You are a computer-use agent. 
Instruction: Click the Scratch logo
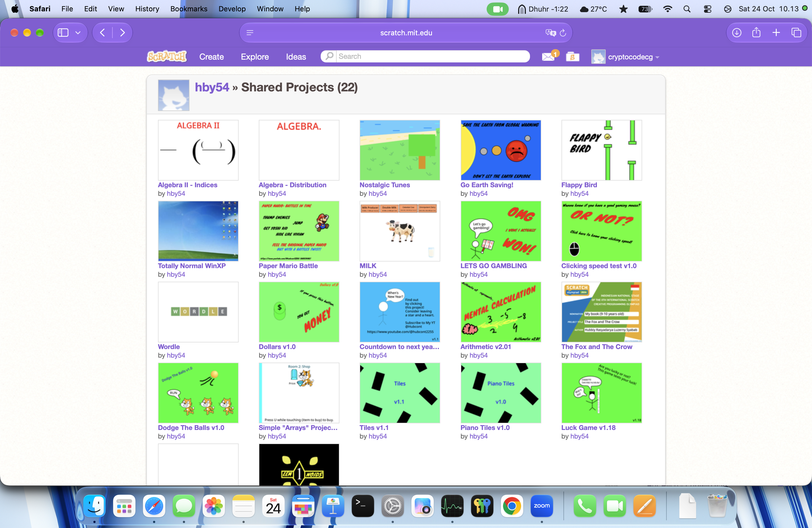click(167, 56)
